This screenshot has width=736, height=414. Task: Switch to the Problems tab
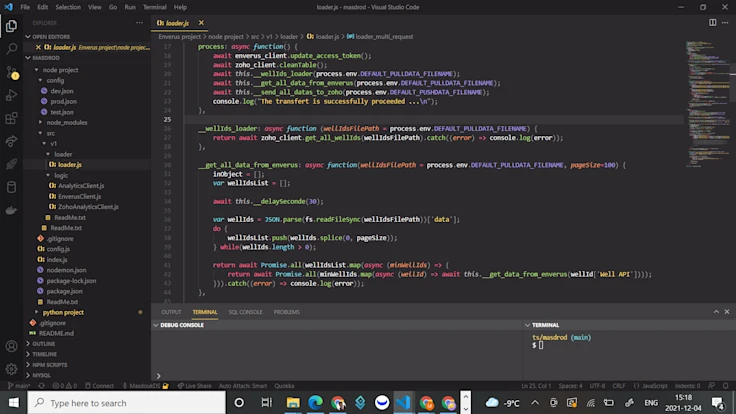pyautogui.click(x=286, y=312)
